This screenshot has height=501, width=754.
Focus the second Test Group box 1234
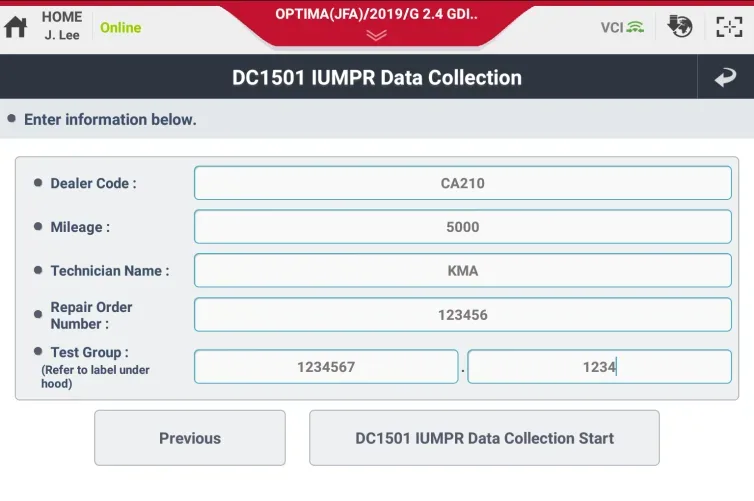click(599, 367)
